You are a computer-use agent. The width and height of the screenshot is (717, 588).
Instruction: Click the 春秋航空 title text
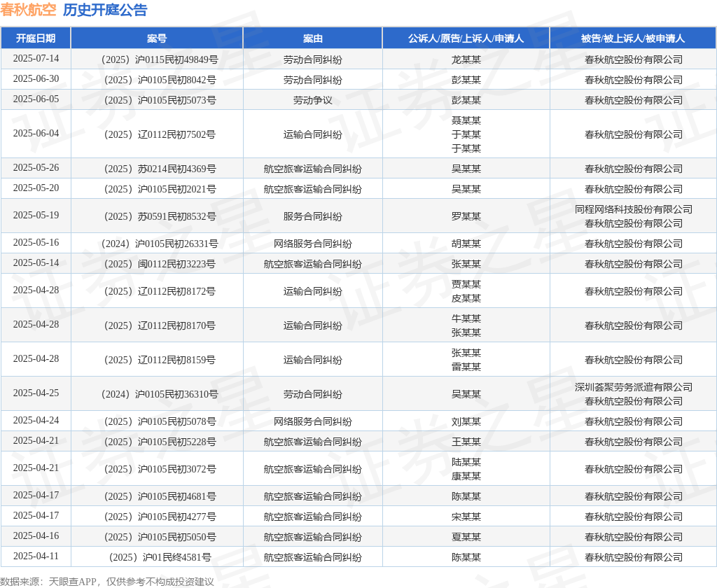pyautogui.click(x=28, y=10)
